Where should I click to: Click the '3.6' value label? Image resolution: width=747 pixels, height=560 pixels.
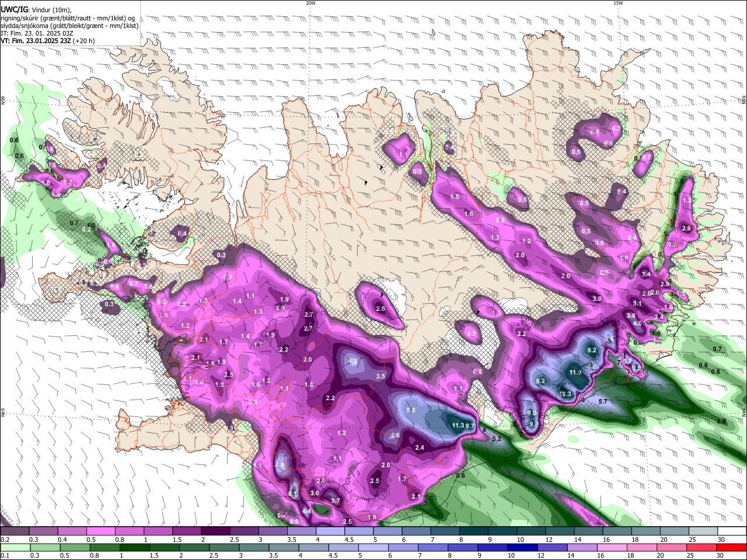click(395, 435)
